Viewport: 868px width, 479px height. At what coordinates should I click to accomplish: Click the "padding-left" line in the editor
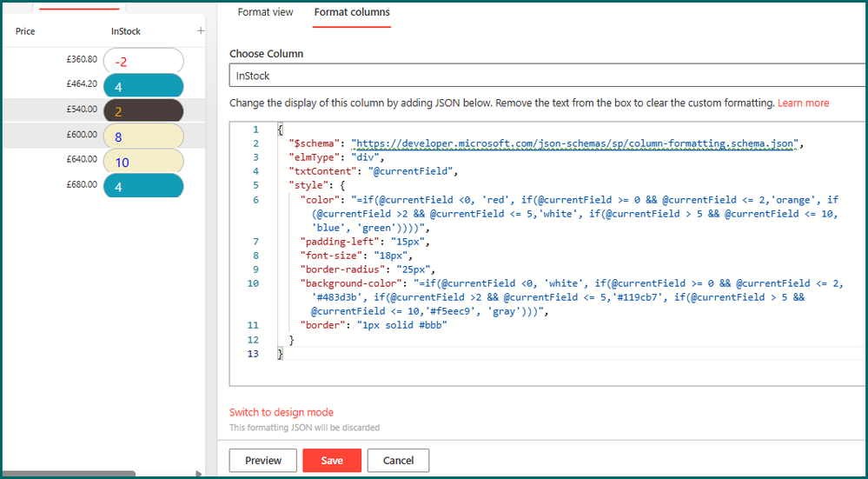[365, 242]
